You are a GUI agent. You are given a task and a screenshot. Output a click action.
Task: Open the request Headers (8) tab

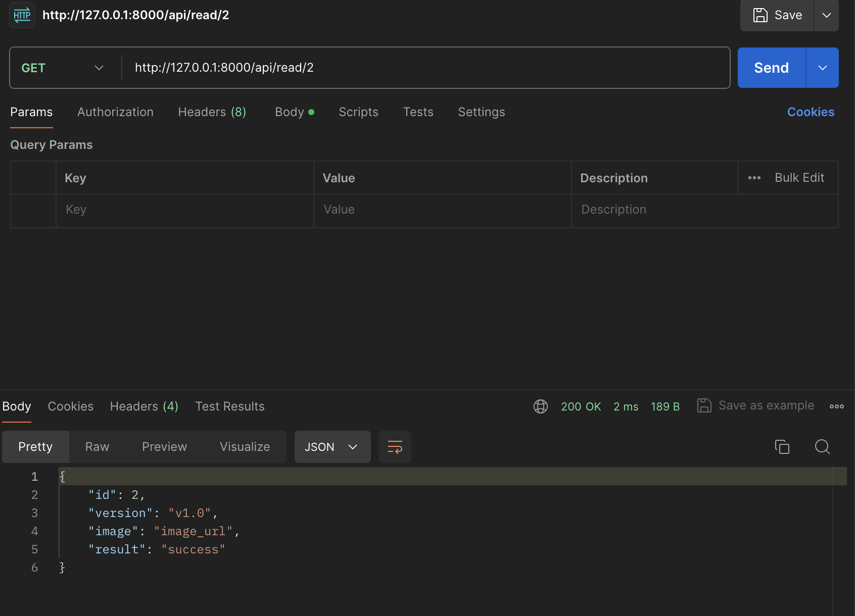[212, 112]
